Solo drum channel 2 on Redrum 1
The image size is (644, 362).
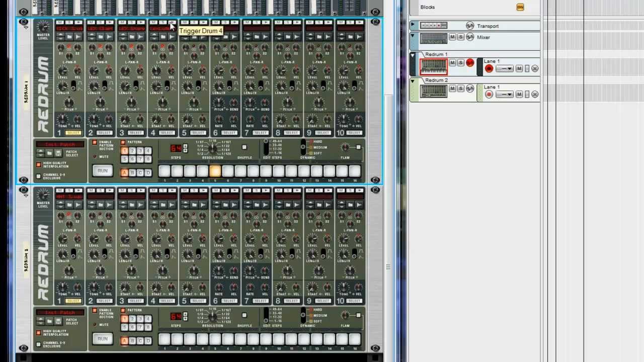tap(101, 22)
